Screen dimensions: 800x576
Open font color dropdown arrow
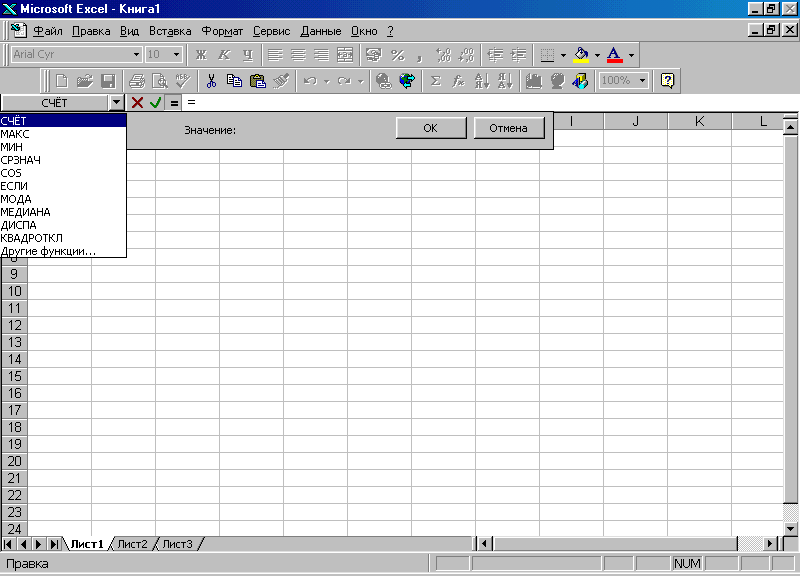(631, 55)
